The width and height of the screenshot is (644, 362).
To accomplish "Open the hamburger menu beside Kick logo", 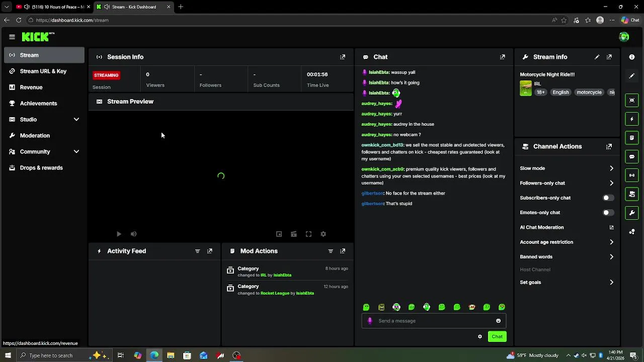I will 12,37.
